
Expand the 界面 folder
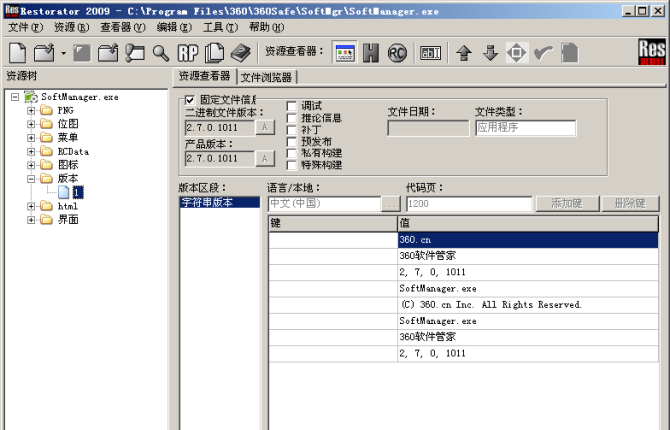coord(31,220)
